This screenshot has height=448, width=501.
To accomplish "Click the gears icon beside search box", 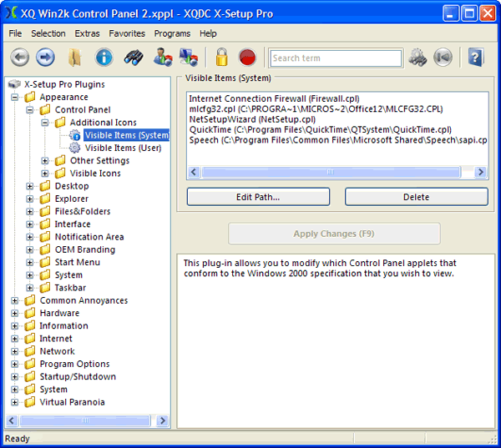I will pyautogui.click(x=417, y=58).
